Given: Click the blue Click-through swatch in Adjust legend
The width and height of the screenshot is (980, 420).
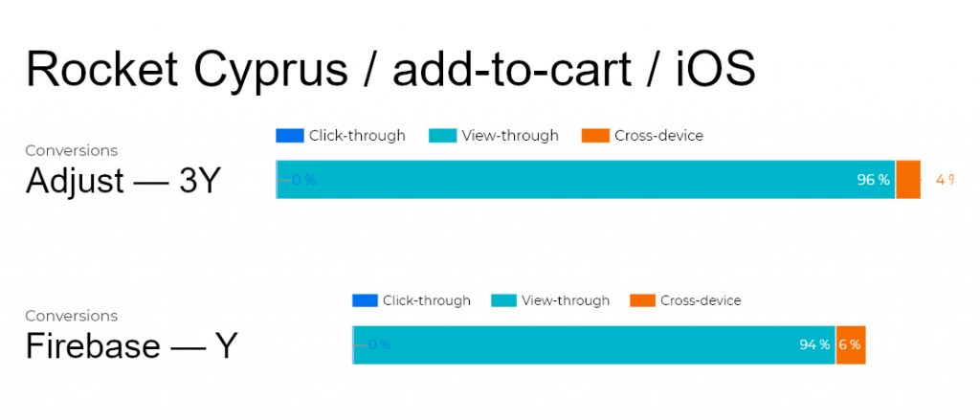Looking at the screenshot, I should [x=289, y=136].
